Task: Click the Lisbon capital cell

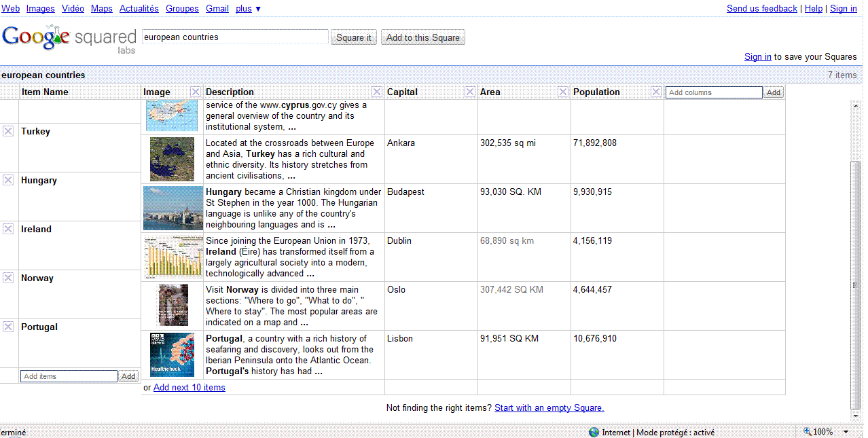Action: click(431, 355)
